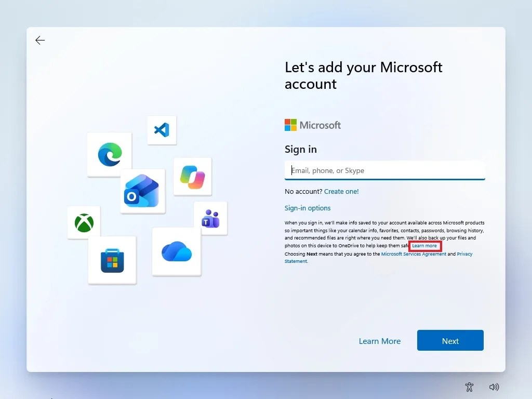Click the Microsoft logo above Sign in
Viewport: 532px width, 399px height.
[312, 125]
